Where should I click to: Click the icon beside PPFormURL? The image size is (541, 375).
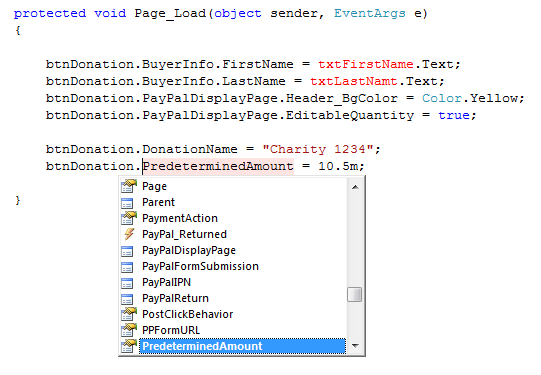[129, 330]
